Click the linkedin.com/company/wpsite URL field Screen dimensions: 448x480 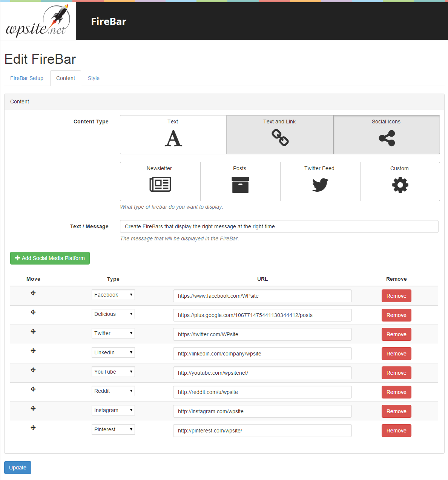pos(262,354)
